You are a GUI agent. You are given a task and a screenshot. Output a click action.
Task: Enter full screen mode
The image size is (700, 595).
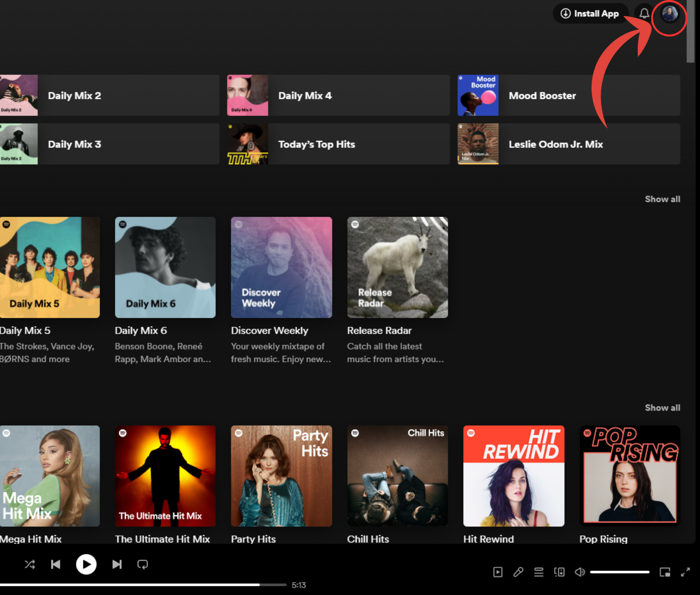tap(685, 572)
